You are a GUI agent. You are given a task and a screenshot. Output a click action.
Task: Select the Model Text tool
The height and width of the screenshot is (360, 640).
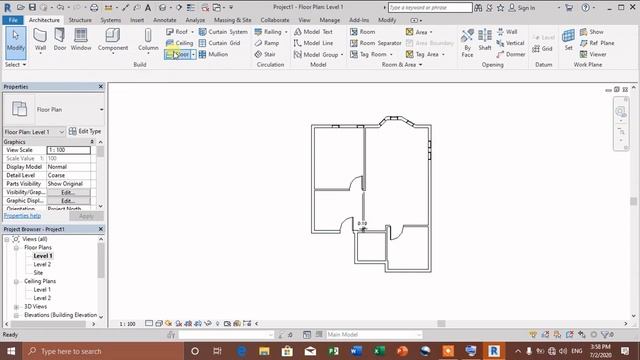313,31
